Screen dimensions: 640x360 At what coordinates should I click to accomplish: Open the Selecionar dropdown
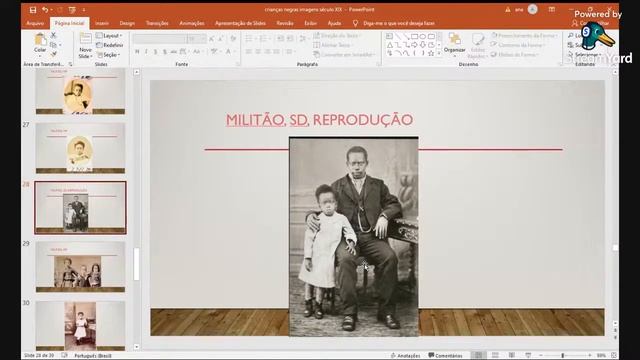[584, 54]
